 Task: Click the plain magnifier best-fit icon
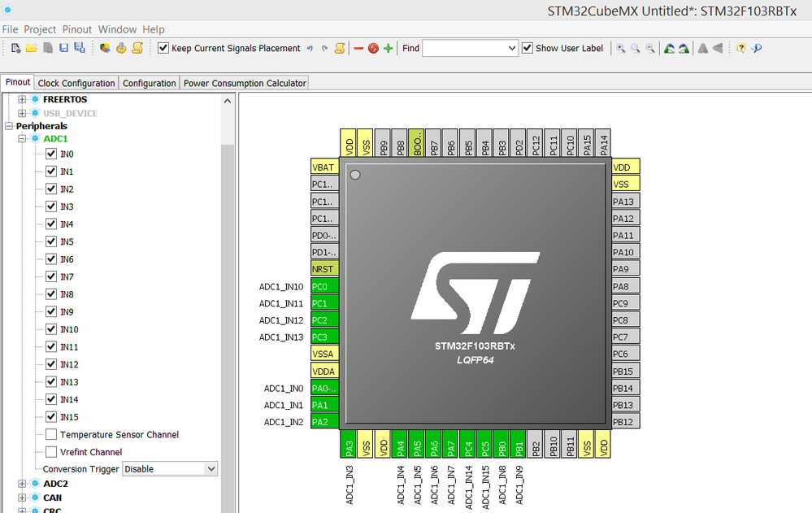click(x=636, y=48)
